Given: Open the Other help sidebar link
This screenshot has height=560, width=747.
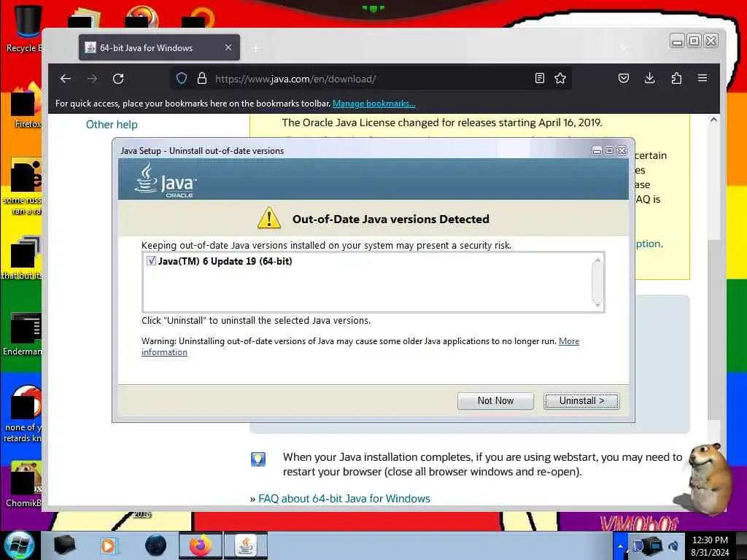Looking at the screenshot, I should pyautogui.click(x=112, y=124).
